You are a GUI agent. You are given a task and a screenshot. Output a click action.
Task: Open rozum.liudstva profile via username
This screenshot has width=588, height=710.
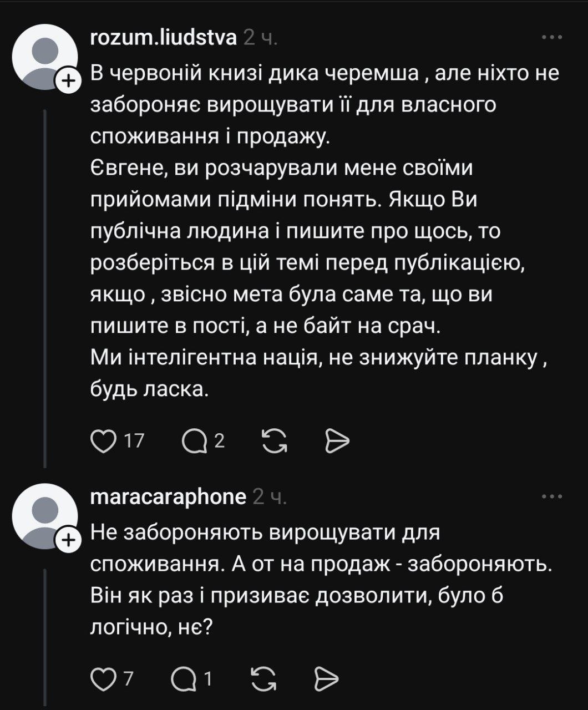(x=164, y=38)
